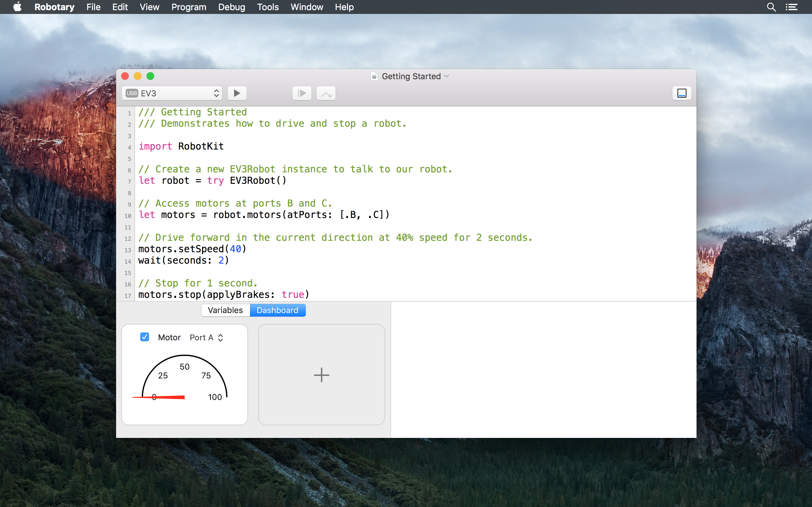Toggle the bottom panel visibility icon

pos(681,93)
